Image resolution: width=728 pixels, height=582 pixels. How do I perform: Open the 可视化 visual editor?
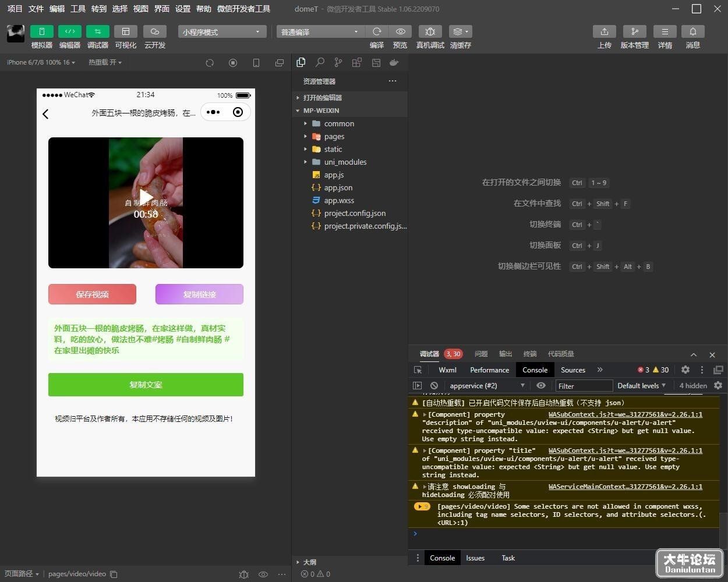[126, 31]
